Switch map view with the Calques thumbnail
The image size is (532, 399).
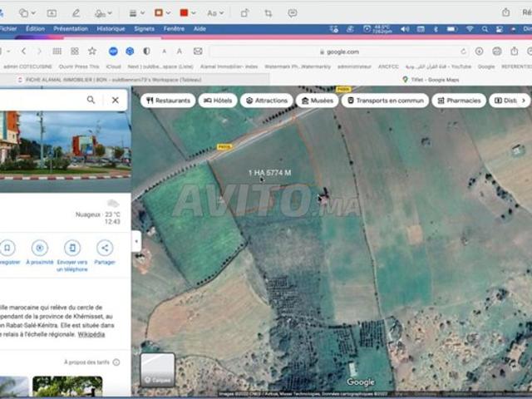tap(157, 371)
